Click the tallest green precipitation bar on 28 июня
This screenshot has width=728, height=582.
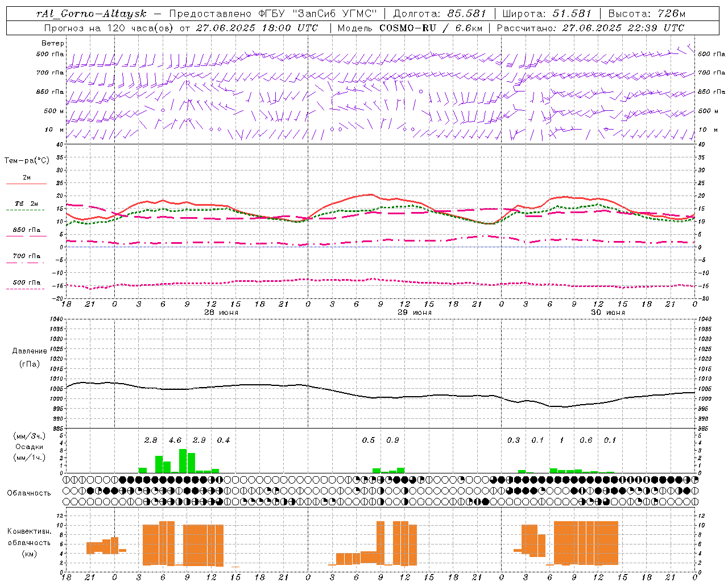pos(183,461)
